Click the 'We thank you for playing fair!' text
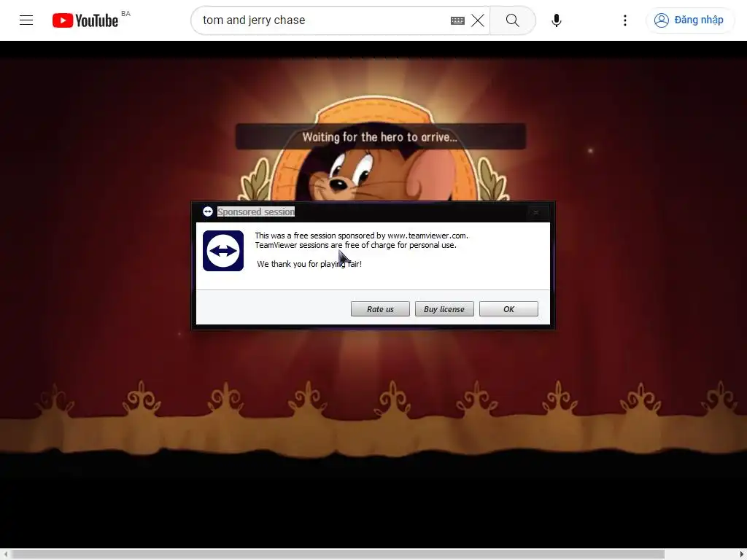Image resolution: width=747 pixels, height=560 pixels. pos(309,264)
